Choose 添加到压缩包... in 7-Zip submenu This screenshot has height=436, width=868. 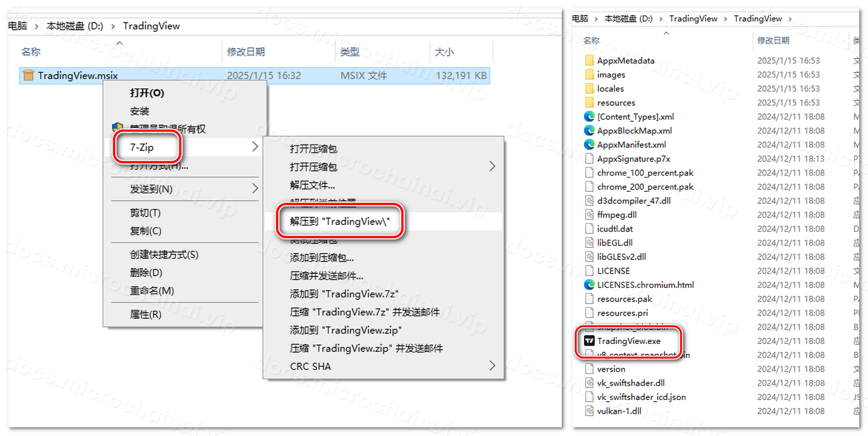(x=322, y=257)
